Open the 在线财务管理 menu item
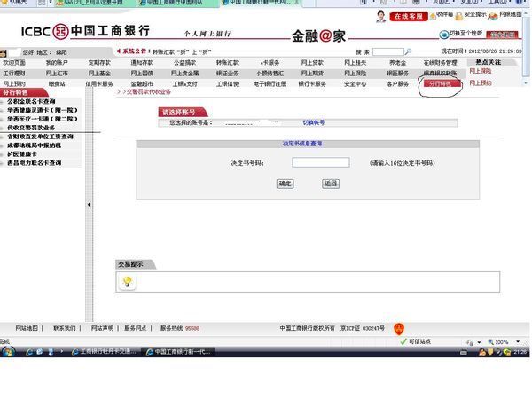 click(441, 63)
